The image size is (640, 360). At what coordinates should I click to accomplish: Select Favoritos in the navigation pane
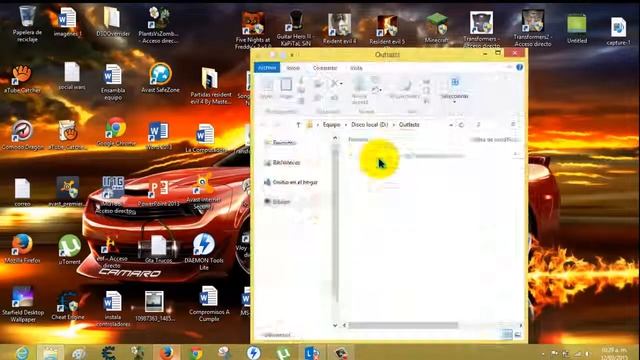[x=280, y=142]
